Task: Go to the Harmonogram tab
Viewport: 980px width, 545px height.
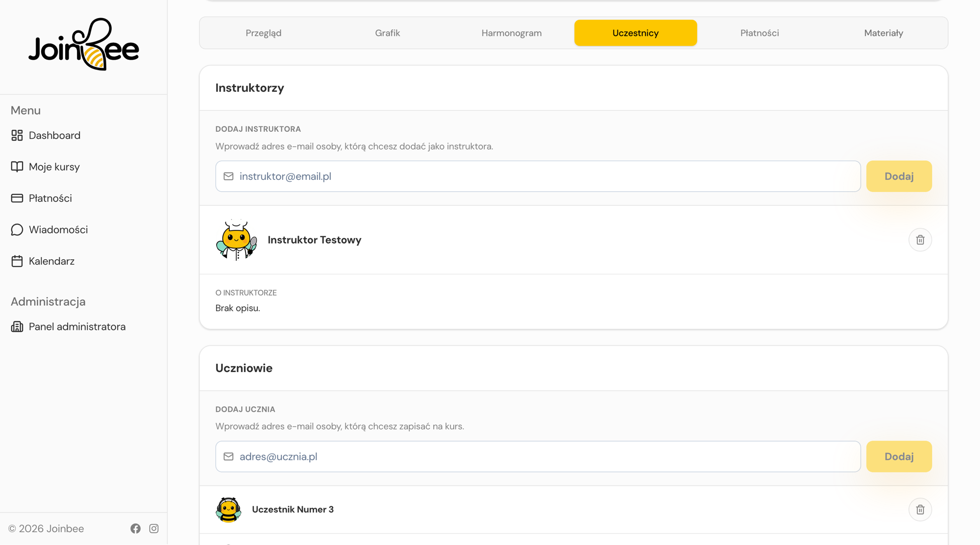Action: (x=512, y=33)
